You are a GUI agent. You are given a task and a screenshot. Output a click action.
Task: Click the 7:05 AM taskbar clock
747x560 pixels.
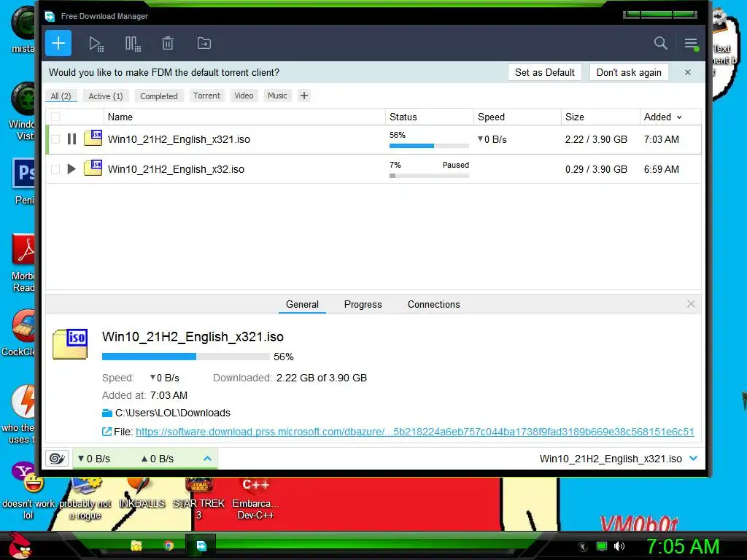[x=683, y=546]
